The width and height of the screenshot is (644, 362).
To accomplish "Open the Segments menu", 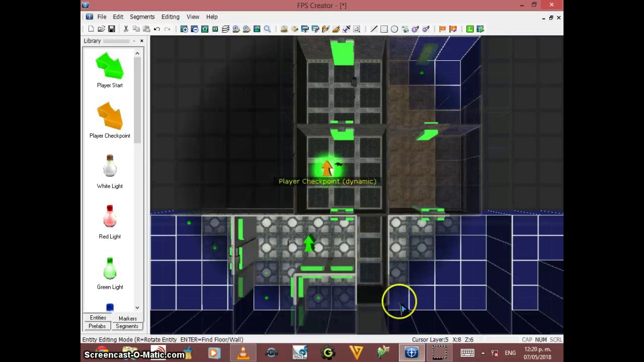I will pyautogui.click(x=142, y=17).
